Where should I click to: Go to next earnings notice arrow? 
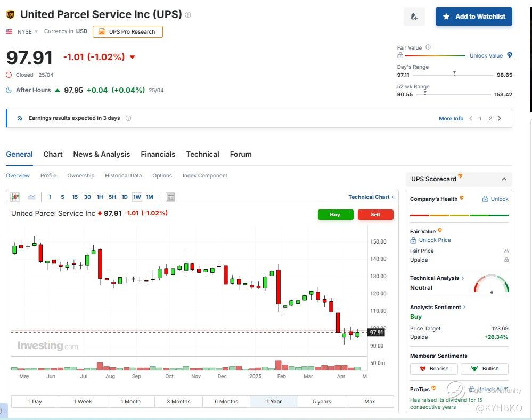[x=500, y=118]
